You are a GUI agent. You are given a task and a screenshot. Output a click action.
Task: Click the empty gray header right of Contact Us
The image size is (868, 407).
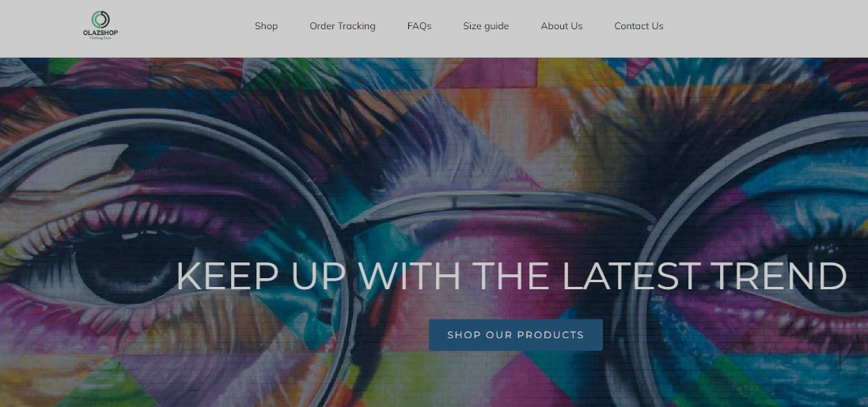(764, 28)
